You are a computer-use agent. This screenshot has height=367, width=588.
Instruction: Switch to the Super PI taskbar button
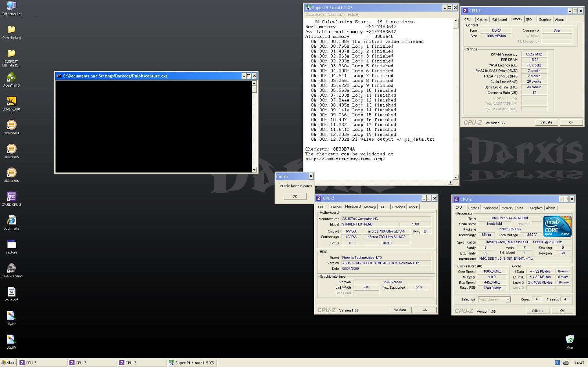point(192,363)
